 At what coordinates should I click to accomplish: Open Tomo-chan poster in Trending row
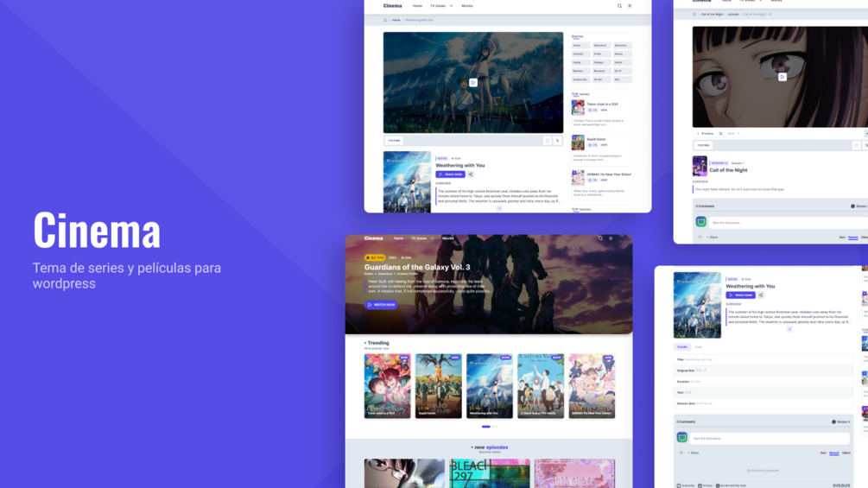(388, 386)
